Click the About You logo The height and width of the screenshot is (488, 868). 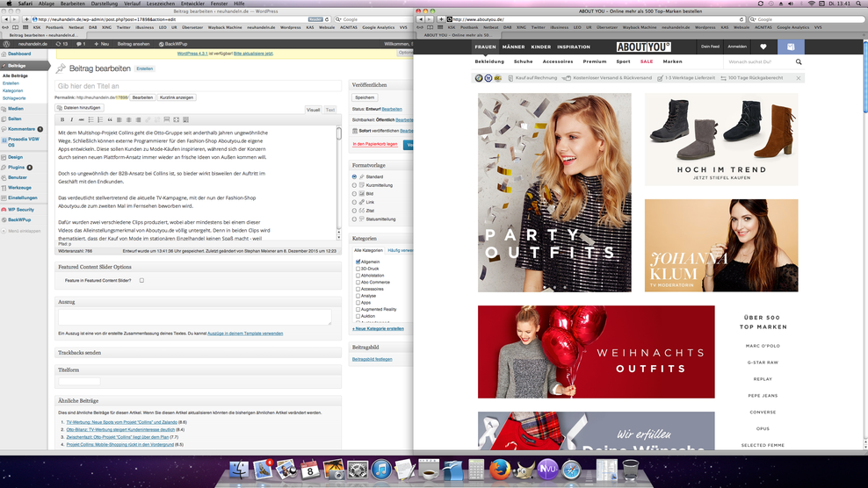pyautogui.click(x=643, y=47)
